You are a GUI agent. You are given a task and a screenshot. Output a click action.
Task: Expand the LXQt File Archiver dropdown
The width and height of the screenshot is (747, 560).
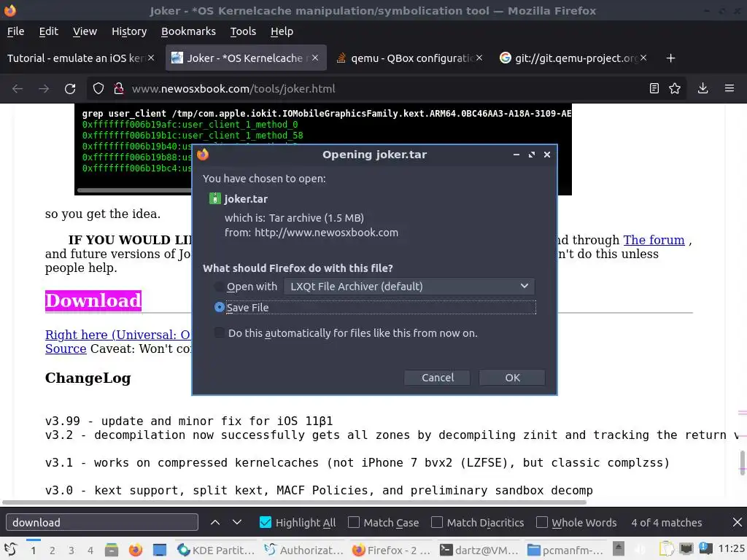pyautogui.click(x=409, y=286)
